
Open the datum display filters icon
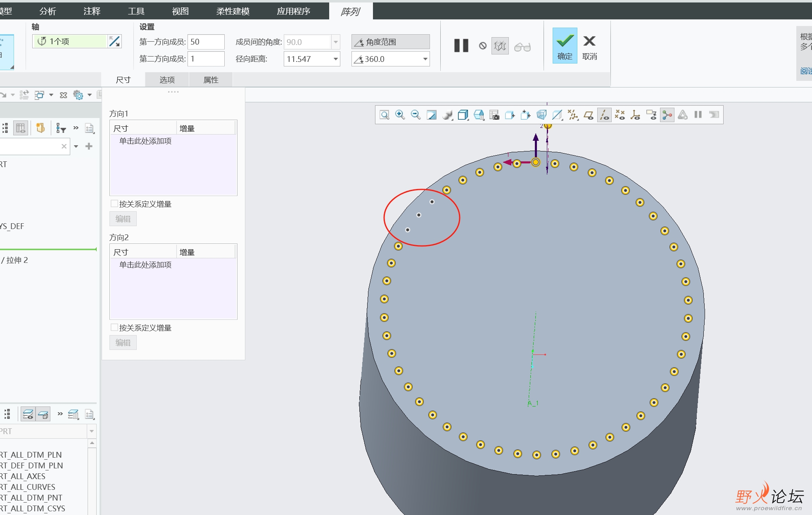[573, 115]
